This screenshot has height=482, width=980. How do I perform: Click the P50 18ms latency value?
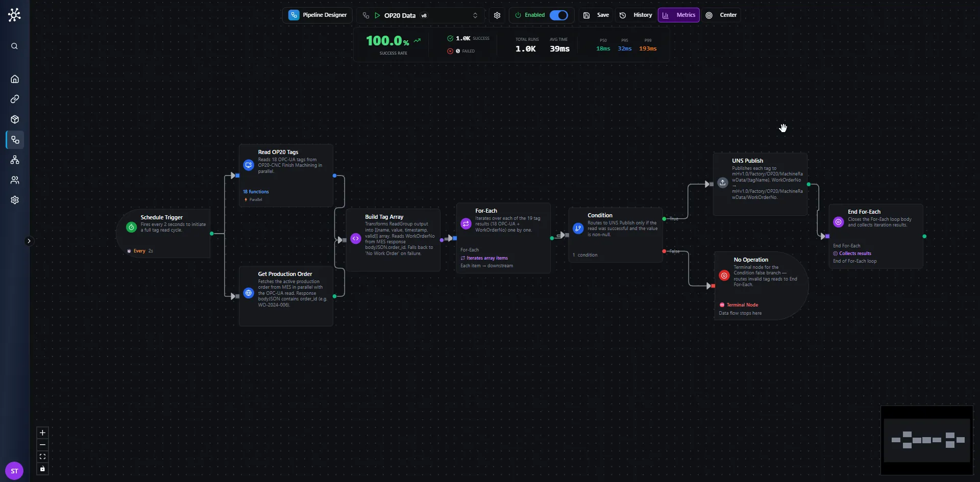click(603, 48)
